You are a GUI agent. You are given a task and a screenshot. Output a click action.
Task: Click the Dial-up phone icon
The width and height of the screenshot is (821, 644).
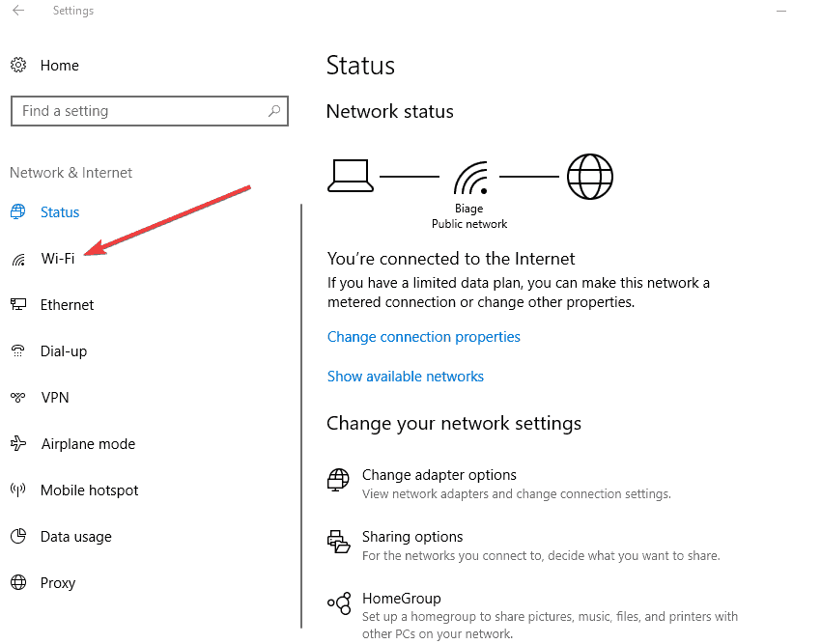18,350
